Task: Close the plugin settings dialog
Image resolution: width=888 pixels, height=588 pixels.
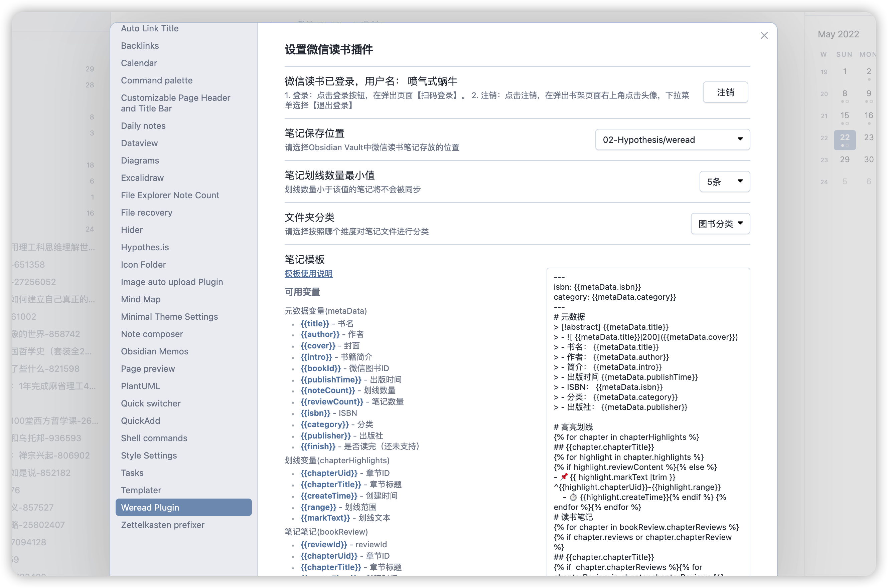Action: tap(764, 35)
